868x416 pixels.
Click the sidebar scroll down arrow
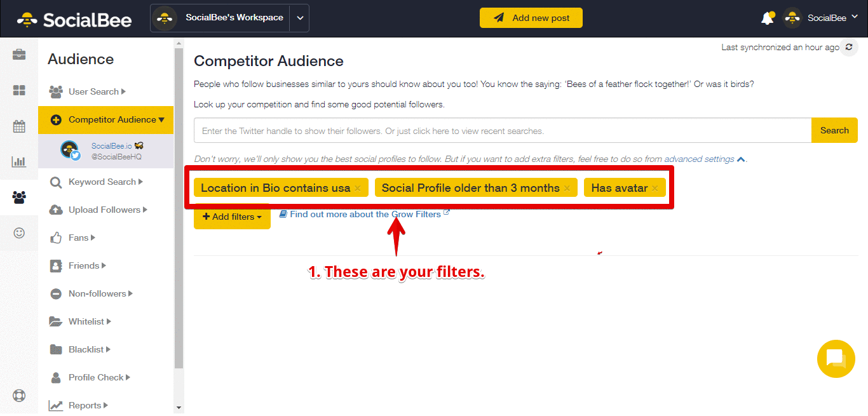click(x=179, y=407)
